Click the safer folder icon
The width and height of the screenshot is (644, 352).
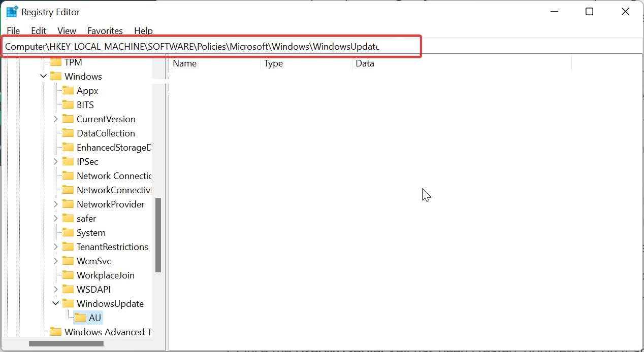pos(68,219)
